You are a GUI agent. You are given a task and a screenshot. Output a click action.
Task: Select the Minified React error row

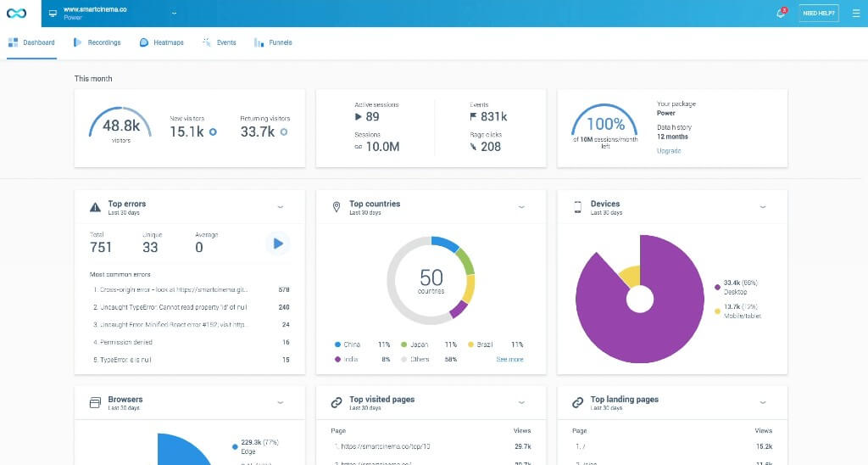[190, 325]
